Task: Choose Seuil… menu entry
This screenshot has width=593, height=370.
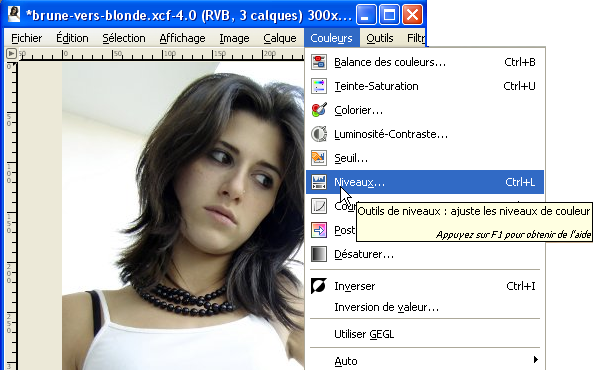Action: click(425, 158)
